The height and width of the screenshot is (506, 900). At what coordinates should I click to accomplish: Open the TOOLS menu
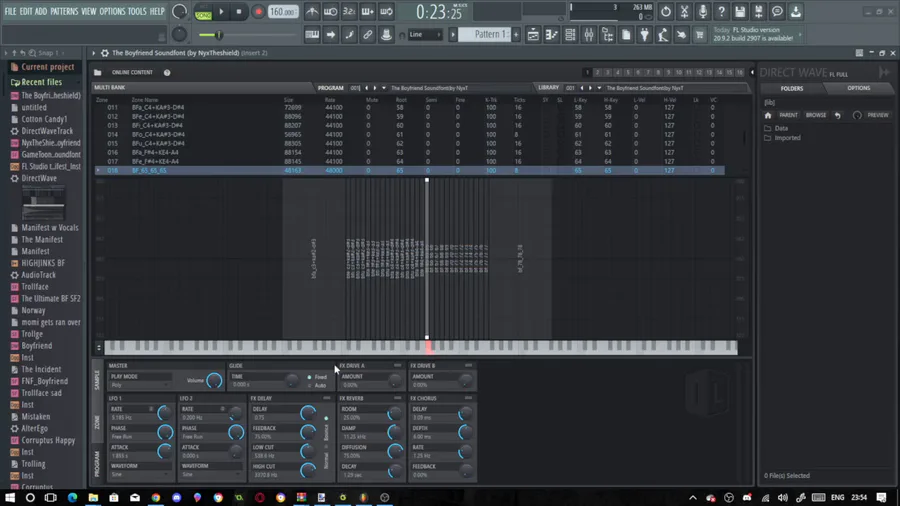coord(137,11)
